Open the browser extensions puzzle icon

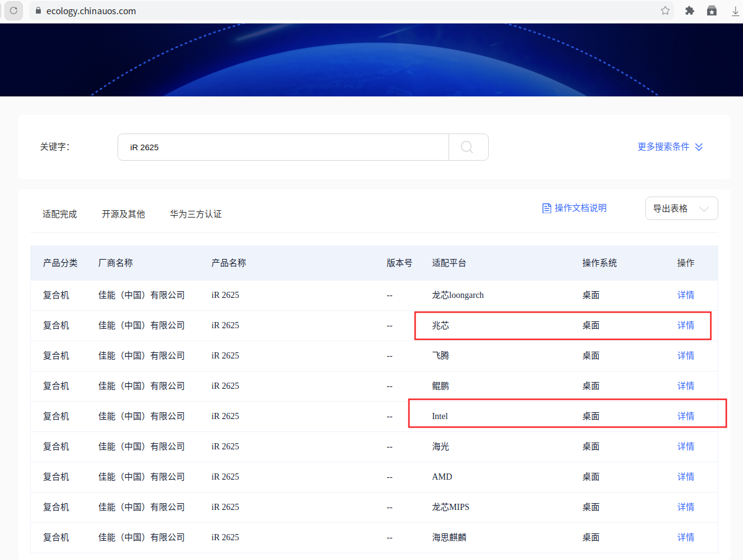tap(690, 11)
